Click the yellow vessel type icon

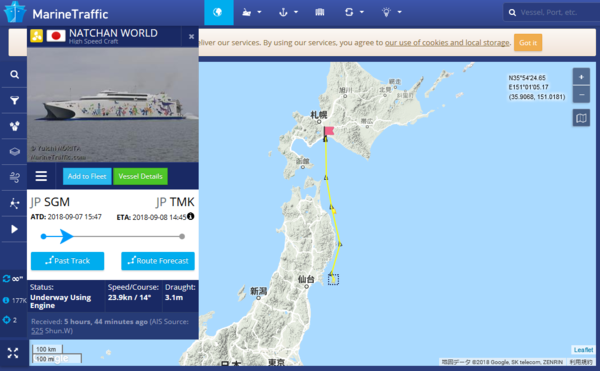pyautogui.click(x=36, y=36)
